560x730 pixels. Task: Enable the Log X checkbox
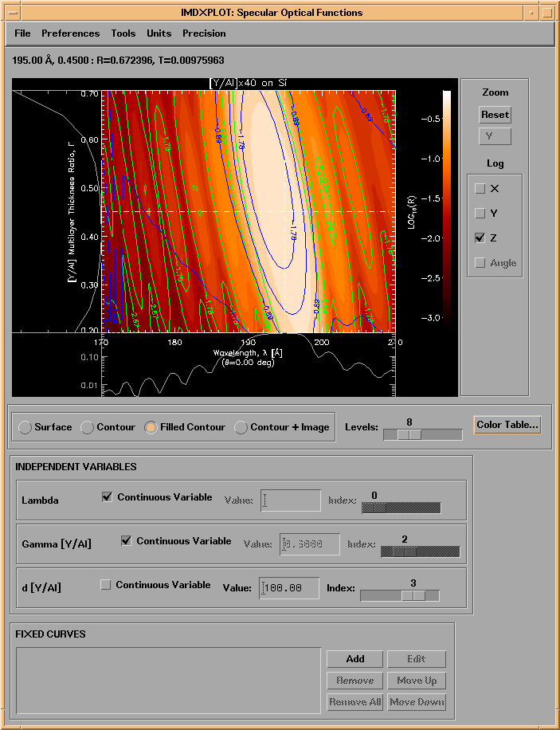(x=480, y=189)
